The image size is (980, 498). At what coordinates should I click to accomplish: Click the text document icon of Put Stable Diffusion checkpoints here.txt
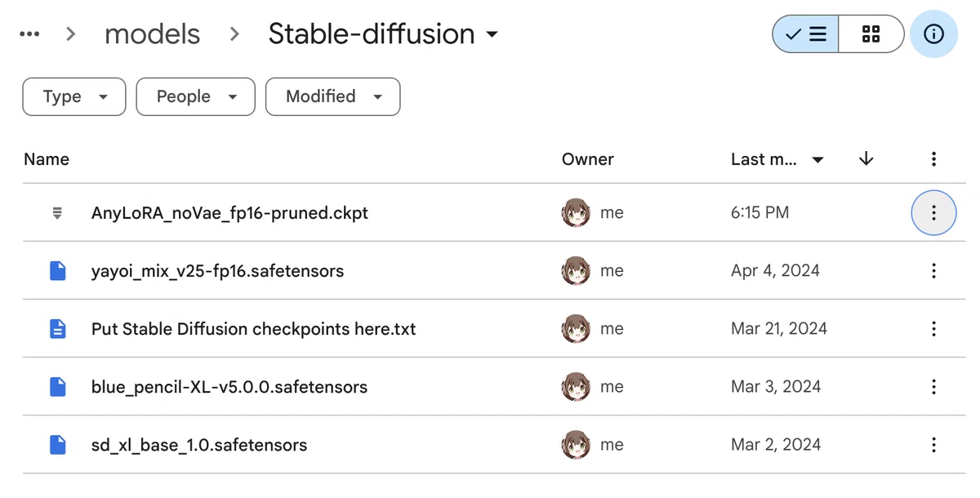pos(57,329)
